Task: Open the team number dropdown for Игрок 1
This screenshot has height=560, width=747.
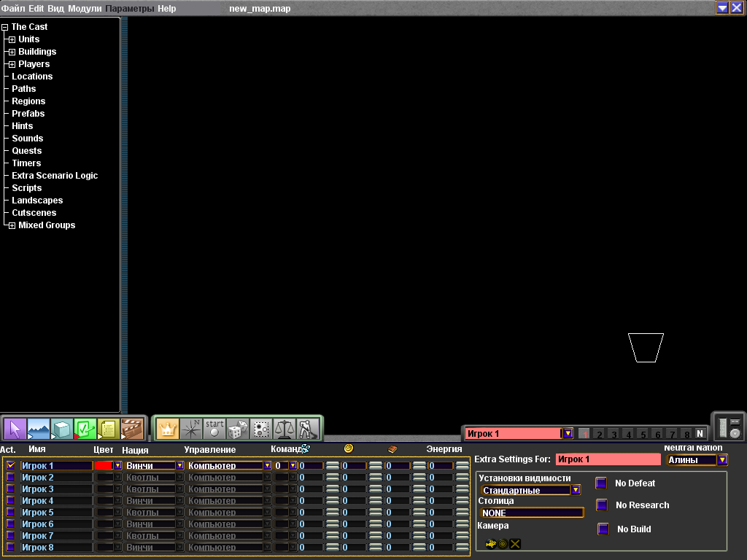Action: [x=293, y=466]
